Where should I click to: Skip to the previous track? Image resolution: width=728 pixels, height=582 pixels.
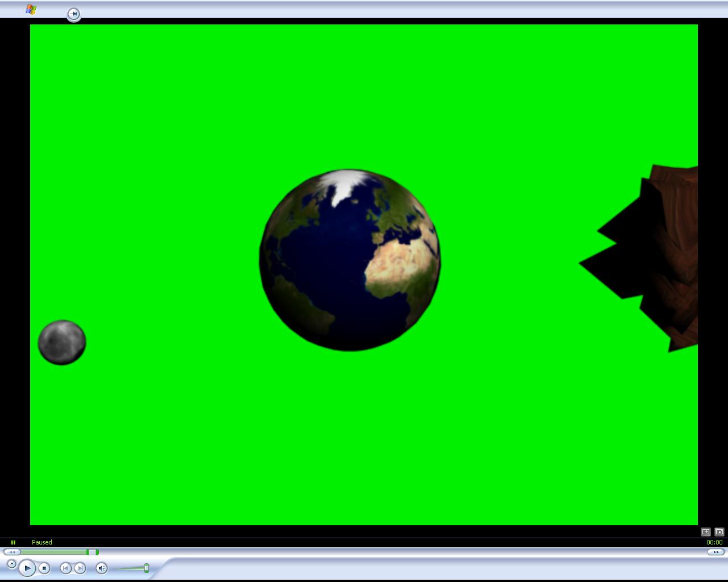pos(65,568)
